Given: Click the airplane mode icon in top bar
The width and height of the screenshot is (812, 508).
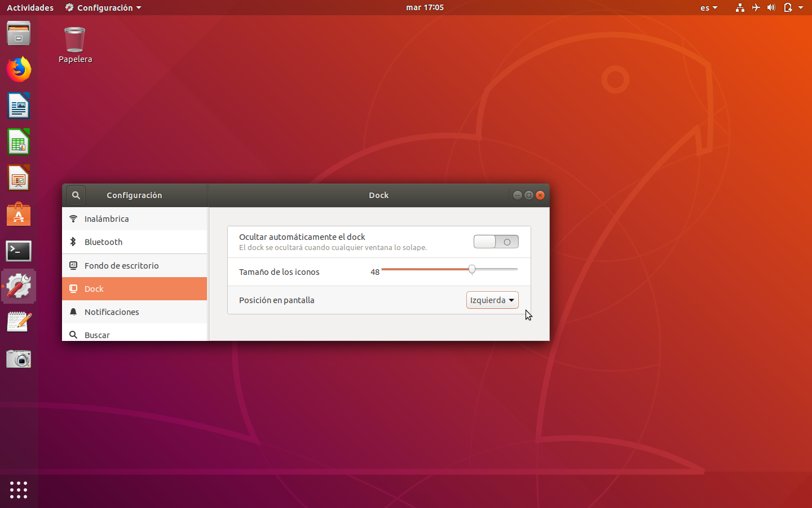Looking at the screenshot, I should 756,7.
